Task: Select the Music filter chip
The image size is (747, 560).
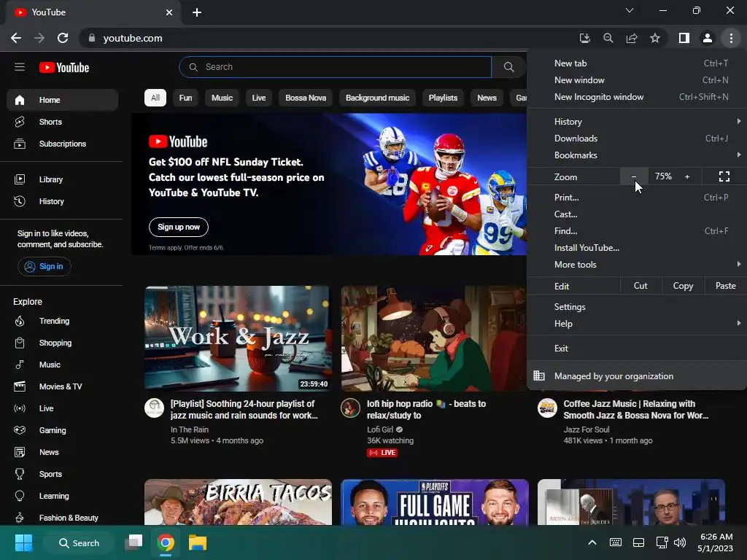Action: 222,98
